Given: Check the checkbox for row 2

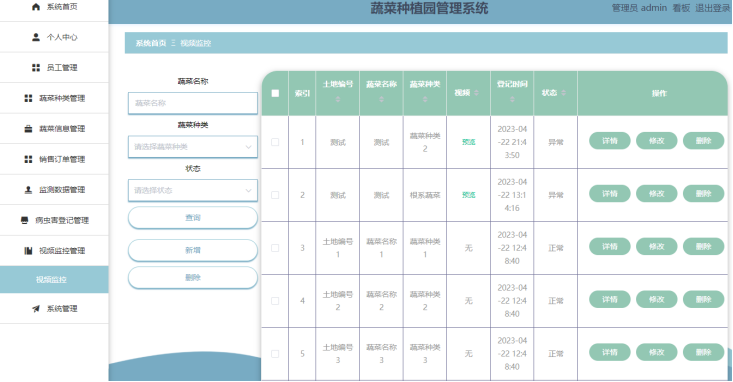Looking at the screenshot, I should point(275,195).
